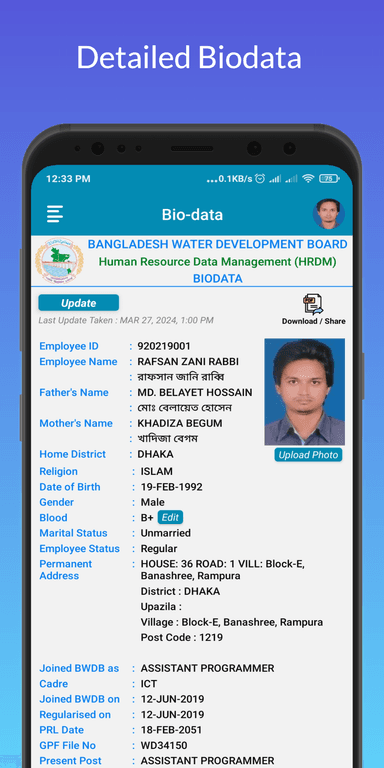This screenshot has width=384, height=768.
Task: Tap the Download / Share label
Action: pos(313,321)
